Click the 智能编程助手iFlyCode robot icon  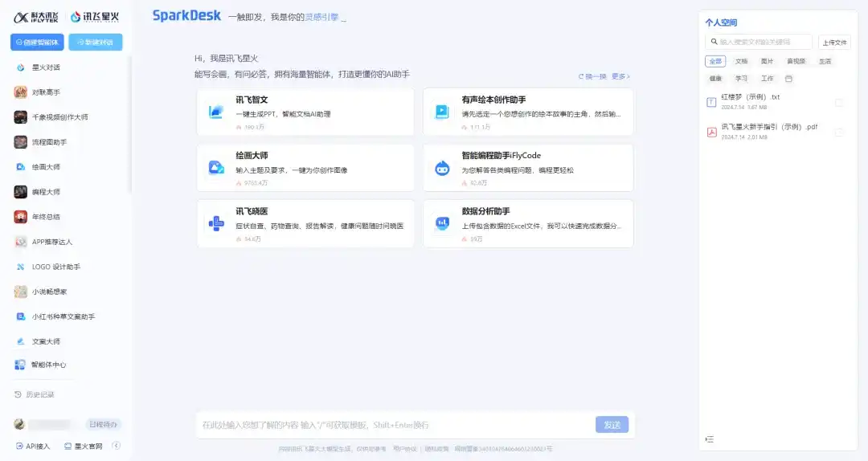(442, 168)
